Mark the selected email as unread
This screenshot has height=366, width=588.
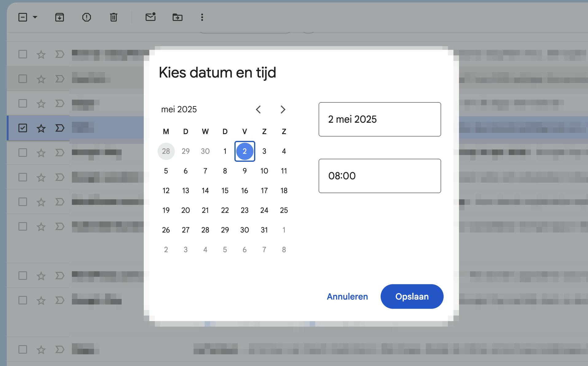(150, 18)
